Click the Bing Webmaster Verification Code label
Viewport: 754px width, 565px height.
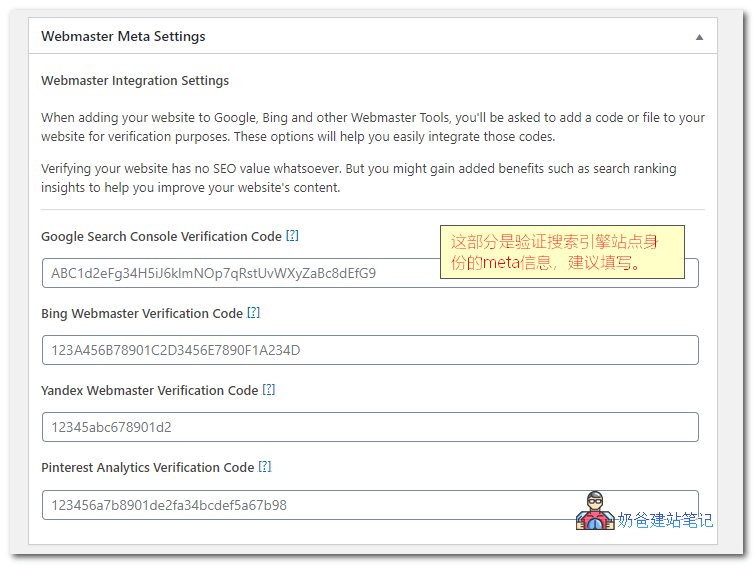coord(142,314)
